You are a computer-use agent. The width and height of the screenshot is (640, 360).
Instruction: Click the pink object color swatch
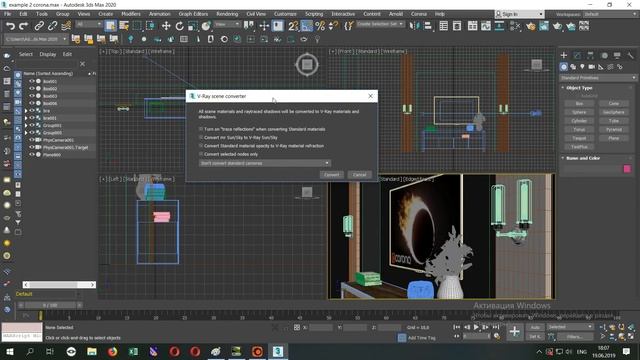627,169
